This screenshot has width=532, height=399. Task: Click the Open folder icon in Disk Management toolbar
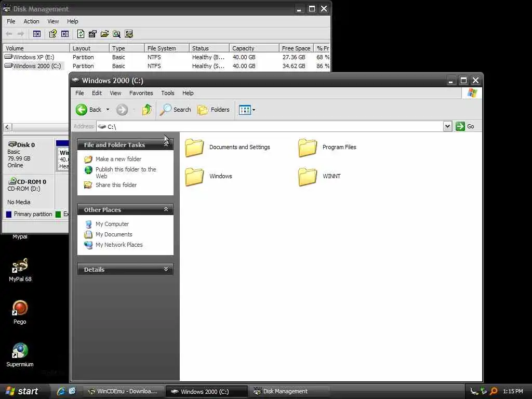coord(104,34)
